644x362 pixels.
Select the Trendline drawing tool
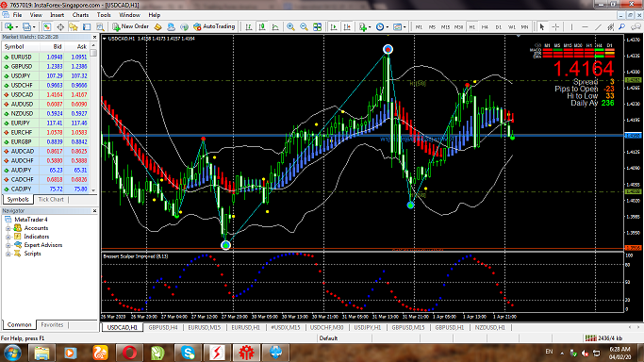tap(598, 26)
